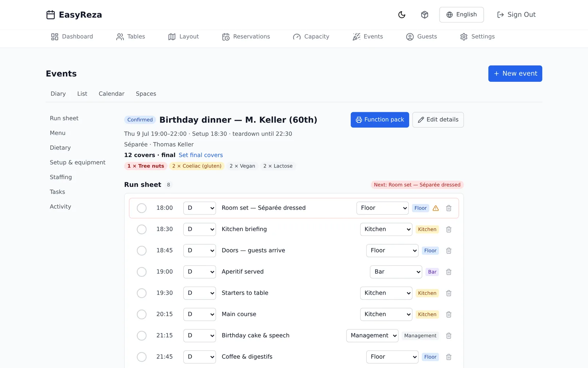Viewport: 588px width, 368px height.
Task: Open the English language selector
Action: (x=461, y=15)
